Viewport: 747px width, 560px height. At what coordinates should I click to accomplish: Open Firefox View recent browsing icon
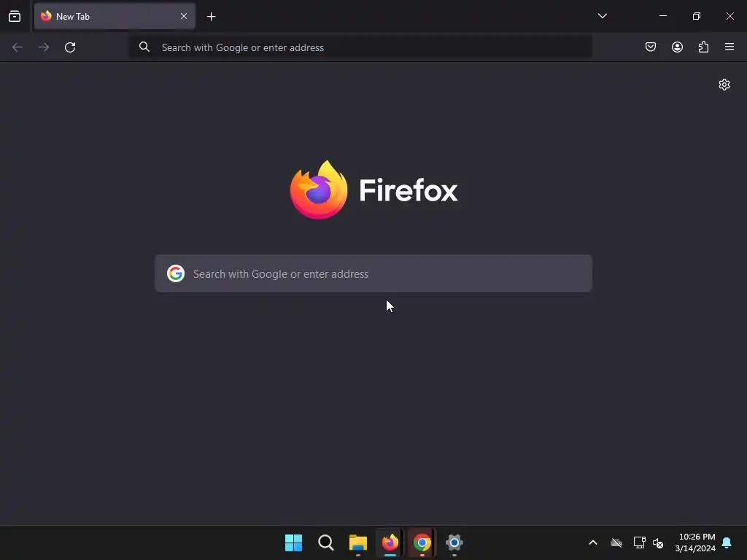point(15,16)
